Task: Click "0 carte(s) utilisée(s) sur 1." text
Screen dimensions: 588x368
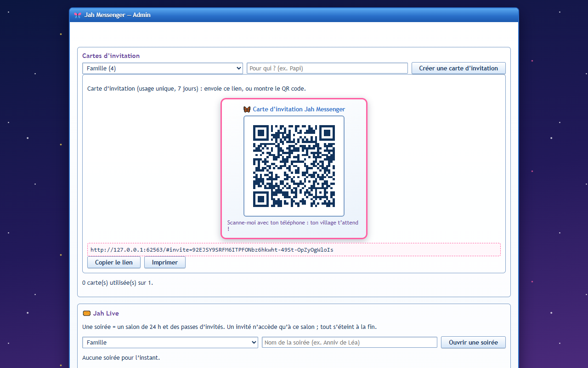Action: [x=118, y=282]
